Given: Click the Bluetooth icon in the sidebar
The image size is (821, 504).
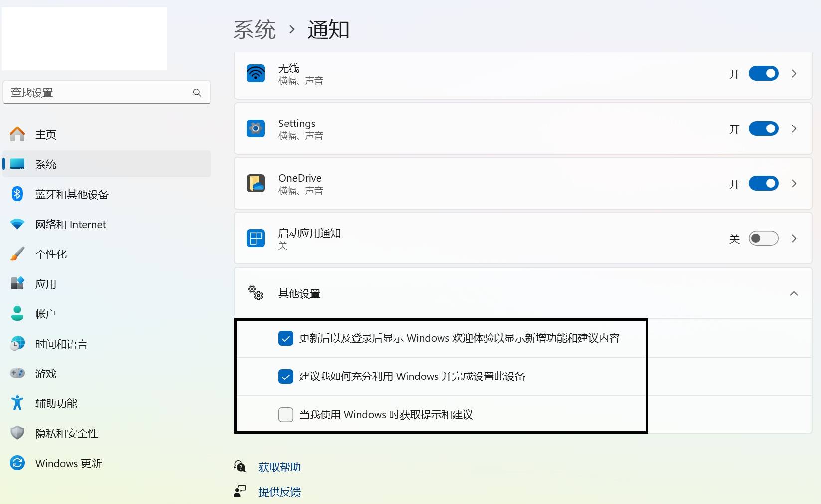Looking at the screenshot, I should (x=17, y=194).
